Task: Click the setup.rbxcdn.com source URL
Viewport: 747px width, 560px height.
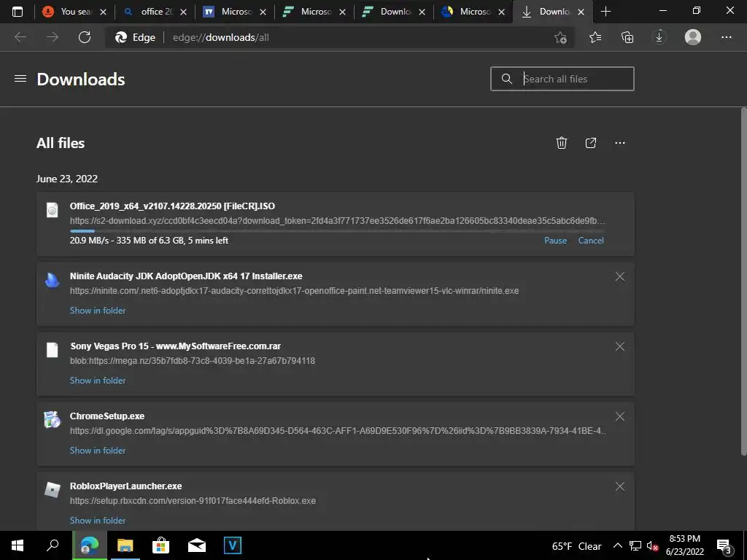Action: pos(193,501)
